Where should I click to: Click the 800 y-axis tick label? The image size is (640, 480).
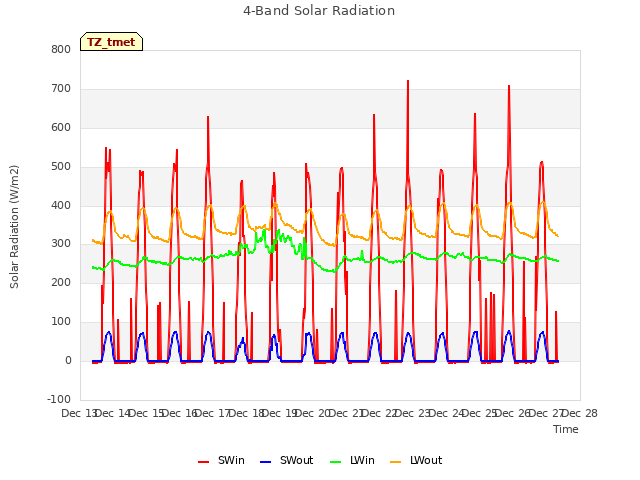click(x=61, y=49)
